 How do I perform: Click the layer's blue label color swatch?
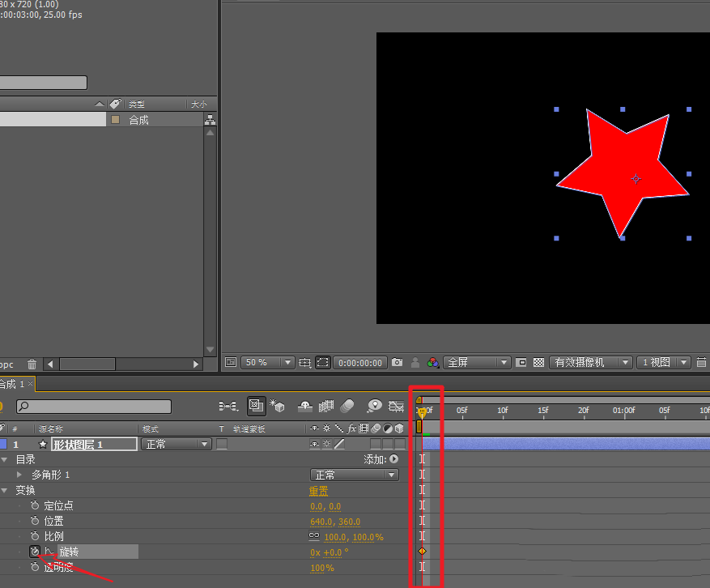[x=2, y=444]
